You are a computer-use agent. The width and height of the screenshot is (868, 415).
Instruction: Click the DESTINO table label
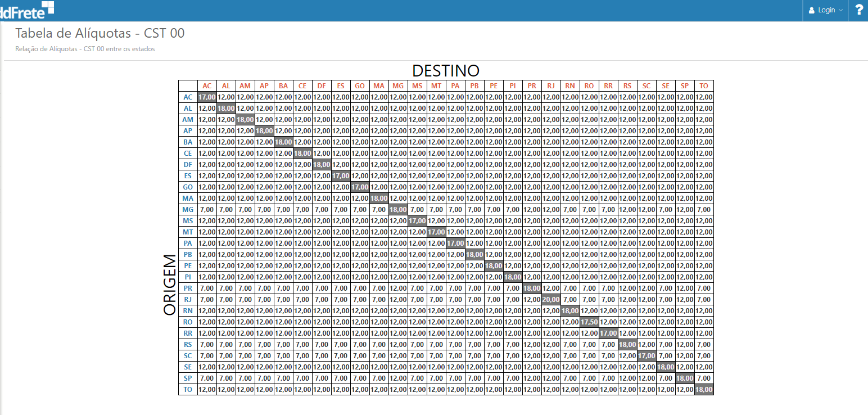click(446, 70)
